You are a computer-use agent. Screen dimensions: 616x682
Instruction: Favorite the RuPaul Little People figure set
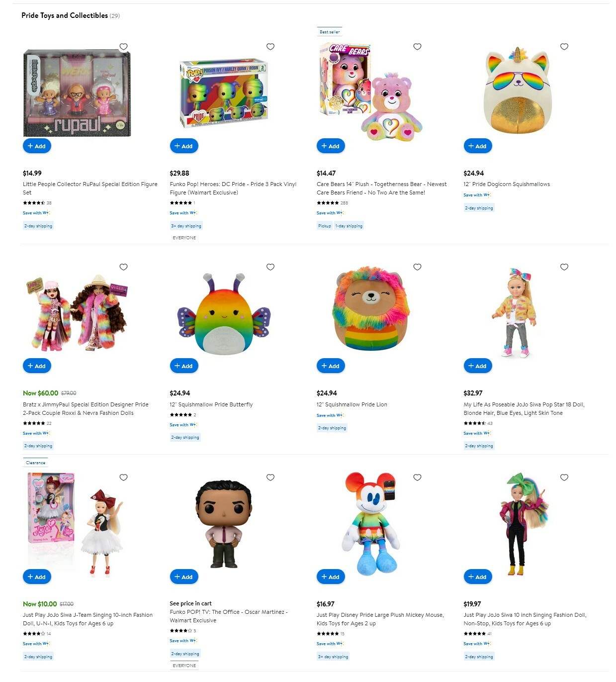[x=123, y=47]
